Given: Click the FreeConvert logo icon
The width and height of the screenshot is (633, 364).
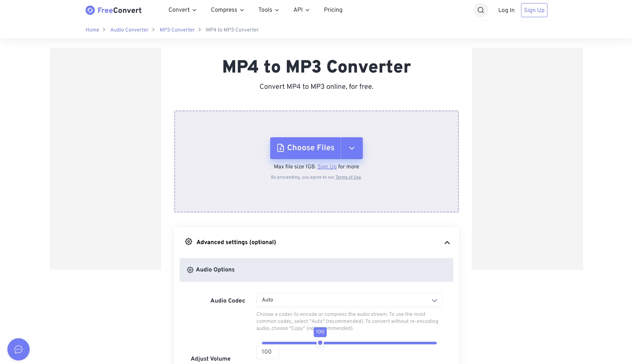Looking at the screenshot, I should pos(90,10).
